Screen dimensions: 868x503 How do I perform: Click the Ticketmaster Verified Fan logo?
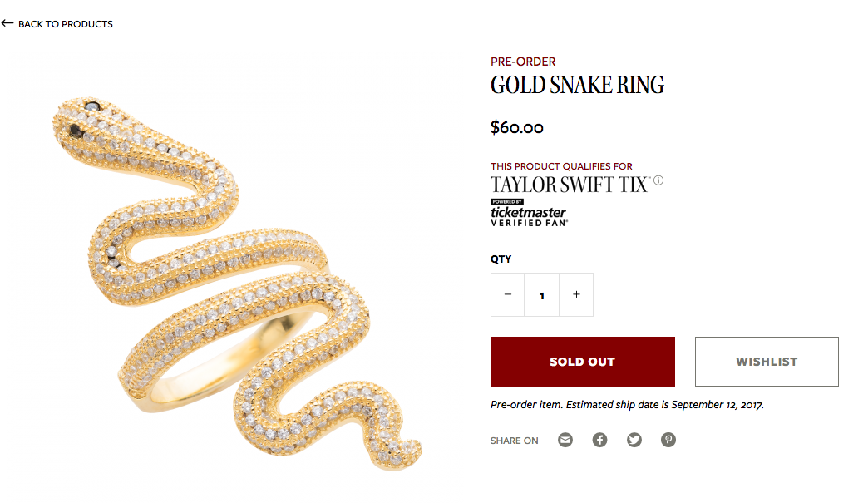coord(529,216)
